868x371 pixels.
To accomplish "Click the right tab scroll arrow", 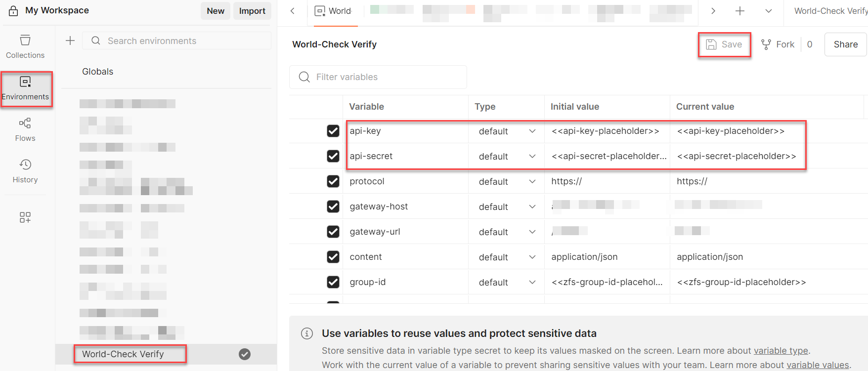I will (713, 11).
